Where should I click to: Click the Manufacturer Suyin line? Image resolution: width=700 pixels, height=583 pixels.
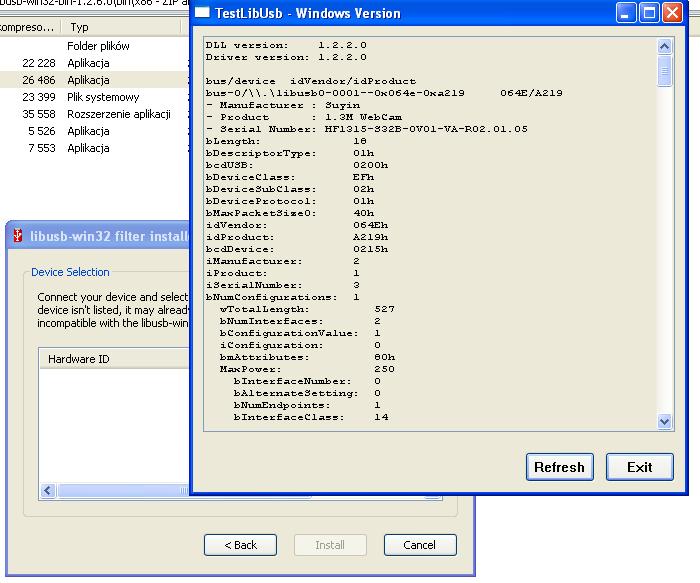click(x=283, y=105)
